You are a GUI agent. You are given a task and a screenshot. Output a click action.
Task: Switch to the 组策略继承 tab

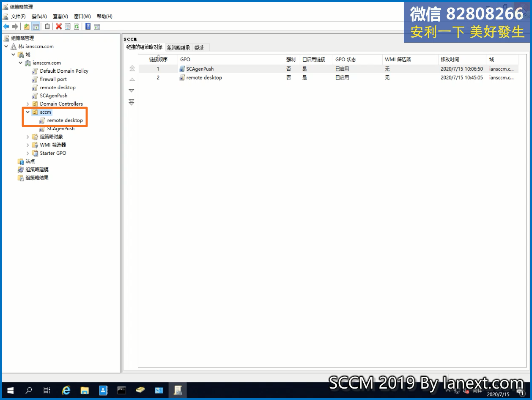pyautogui.click(x=178, y=48)
